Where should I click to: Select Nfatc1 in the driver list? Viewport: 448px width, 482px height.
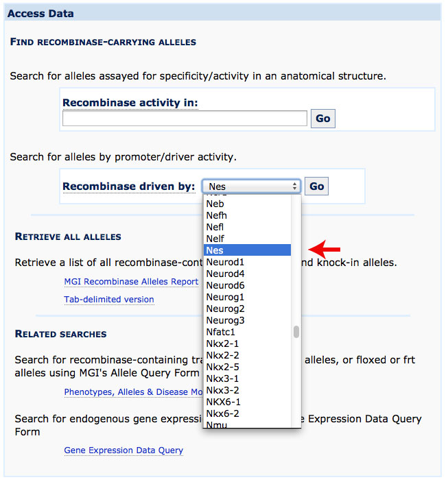(247, 332)
